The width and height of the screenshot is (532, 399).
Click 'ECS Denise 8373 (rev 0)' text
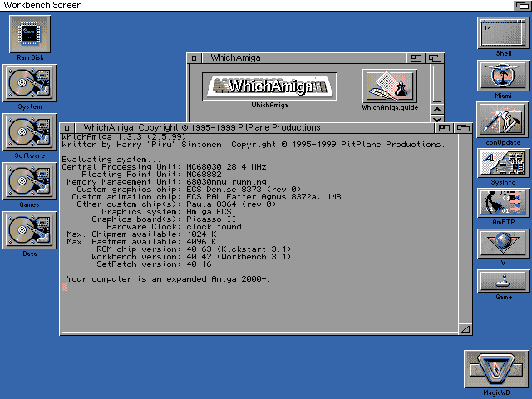tap(244, 190)
